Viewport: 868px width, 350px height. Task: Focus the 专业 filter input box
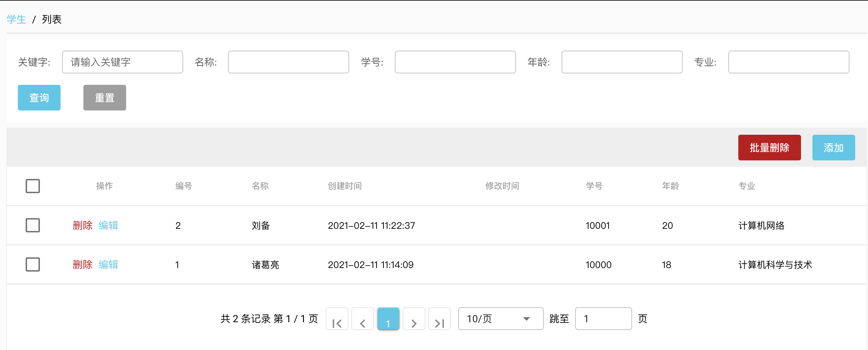[x=789, y=62]
